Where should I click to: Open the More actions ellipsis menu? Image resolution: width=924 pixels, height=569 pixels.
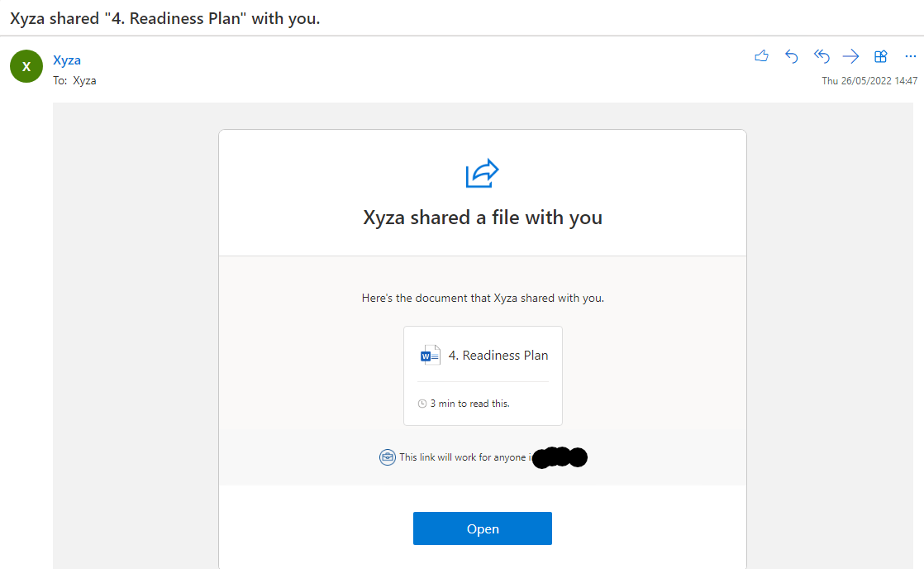[x=911, y=56]
